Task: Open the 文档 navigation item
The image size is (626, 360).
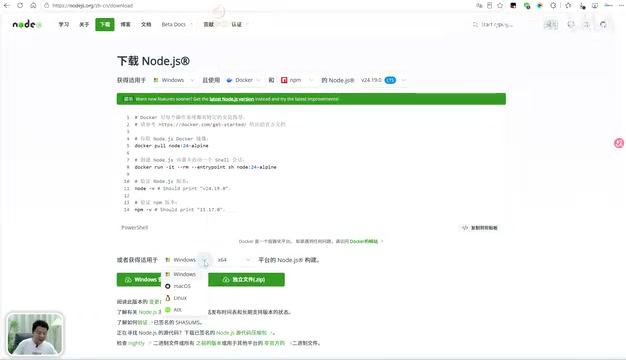Action: point(146,24)
